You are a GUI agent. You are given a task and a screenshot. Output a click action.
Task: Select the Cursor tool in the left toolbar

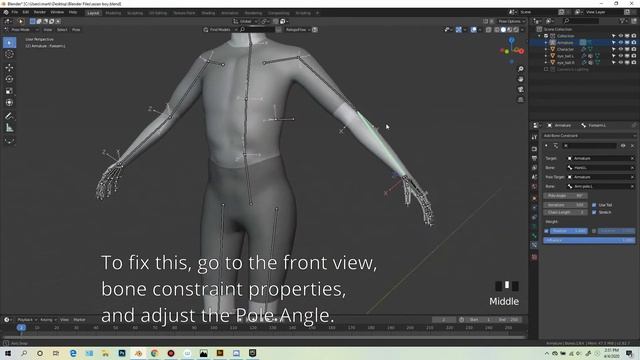point(9,54)
